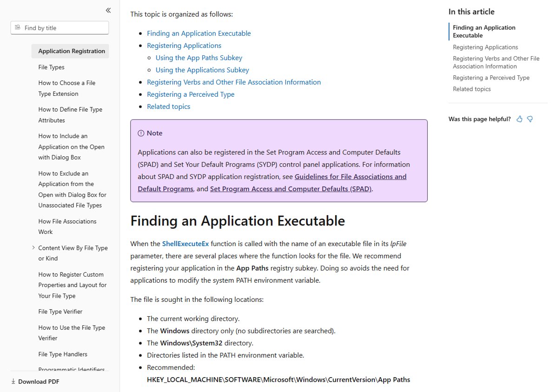558x392 pixels.
Task: Focus the Find by title field
Action: [x=60, y=28]
